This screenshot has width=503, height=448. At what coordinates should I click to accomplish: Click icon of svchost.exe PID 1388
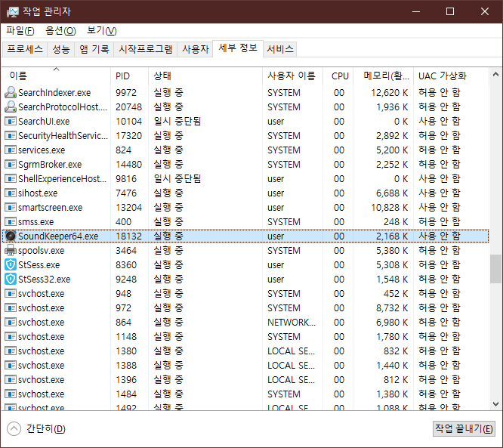[11, 365]
